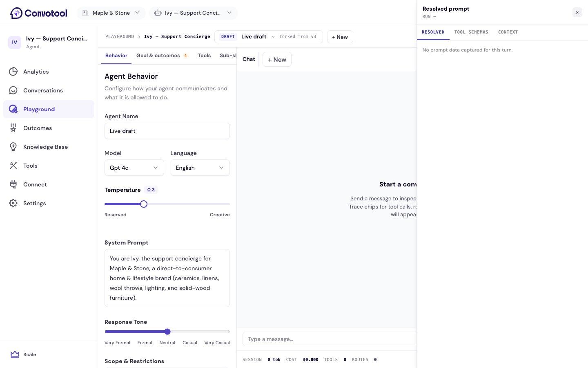Open Analytics via its pie chart icon
The width and height of the screenshot is (588, 368).
point(13,72)
